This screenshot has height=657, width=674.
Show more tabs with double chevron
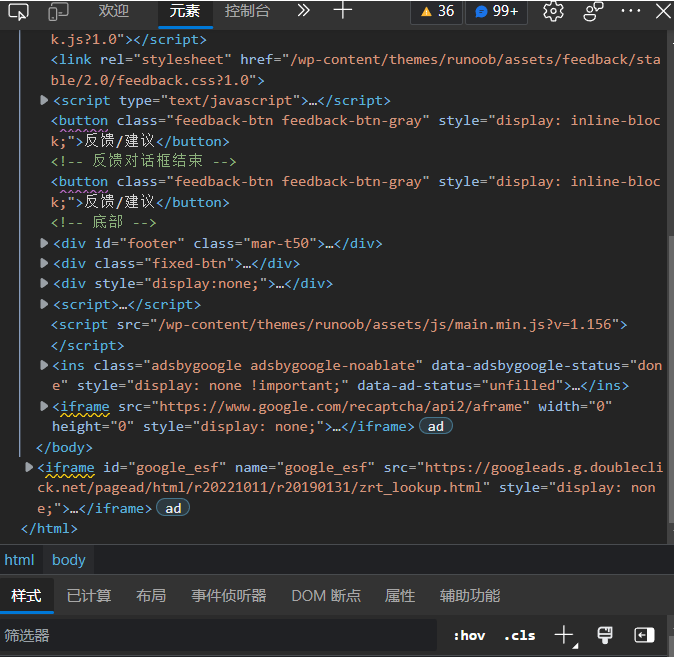[x=304, y=11]
